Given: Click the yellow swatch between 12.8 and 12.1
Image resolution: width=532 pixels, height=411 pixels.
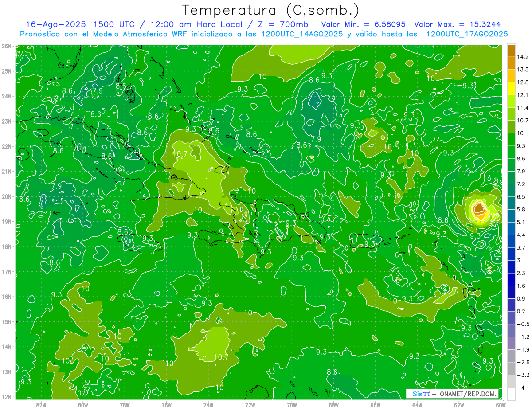Looking at the screenshot, I should (x=511, y=89).
